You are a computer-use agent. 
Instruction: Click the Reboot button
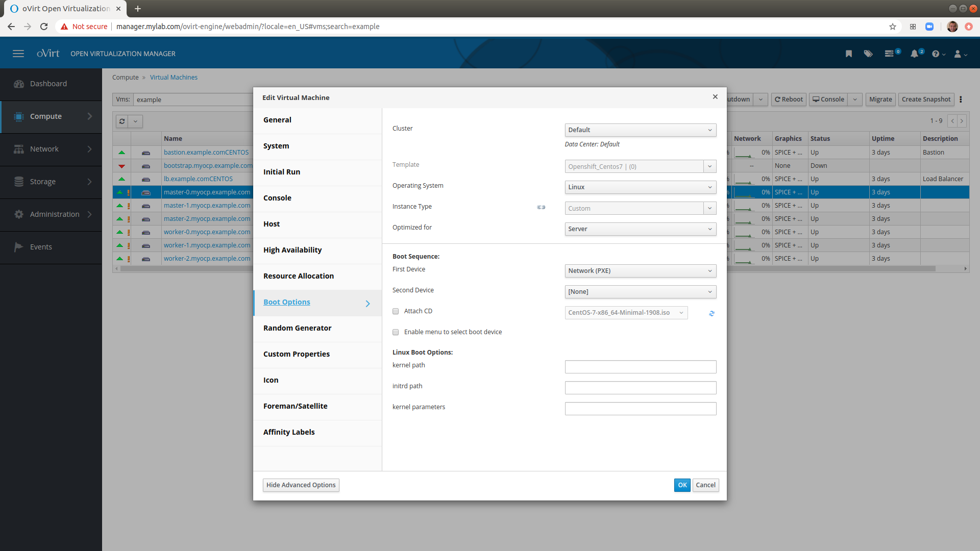[x=789, y=99]
